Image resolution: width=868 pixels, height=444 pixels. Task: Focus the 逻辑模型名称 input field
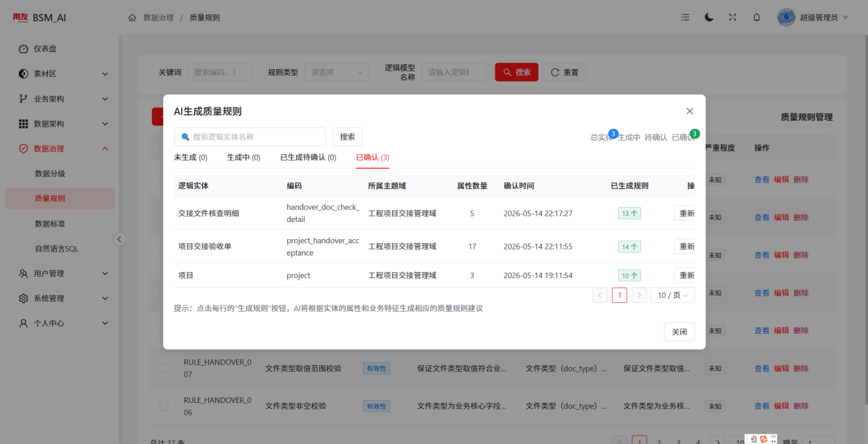point(454,72)
